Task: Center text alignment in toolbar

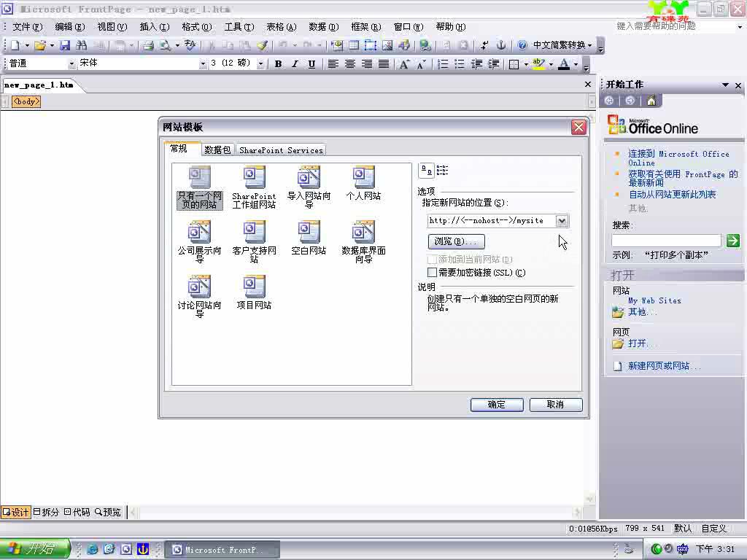Action: click(349, 64)
